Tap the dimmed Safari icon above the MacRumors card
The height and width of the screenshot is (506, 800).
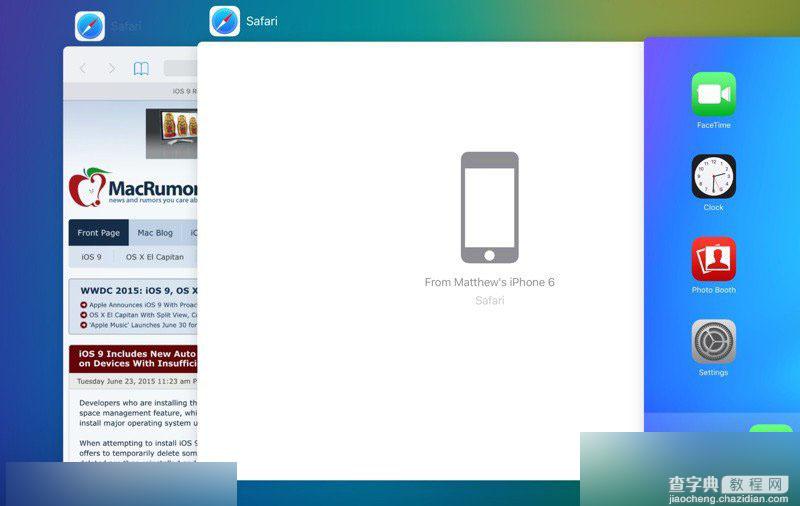(x=90, y=26)
